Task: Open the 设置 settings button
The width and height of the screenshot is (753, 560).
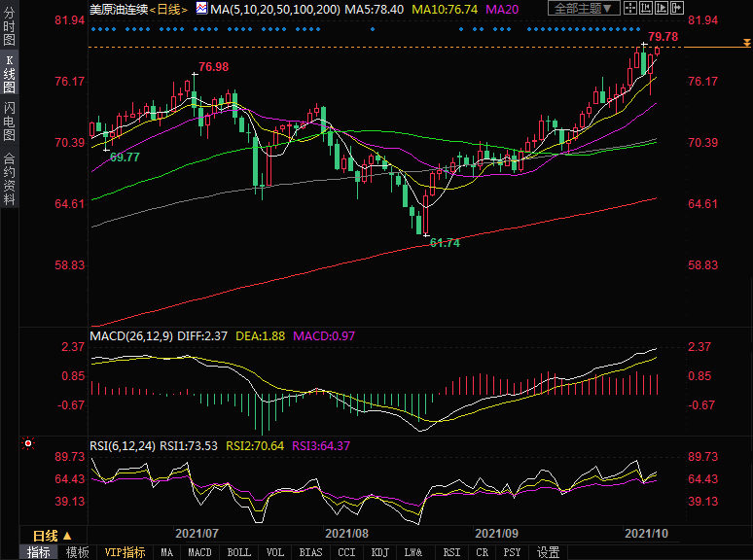Action: (x=549, y=552)
